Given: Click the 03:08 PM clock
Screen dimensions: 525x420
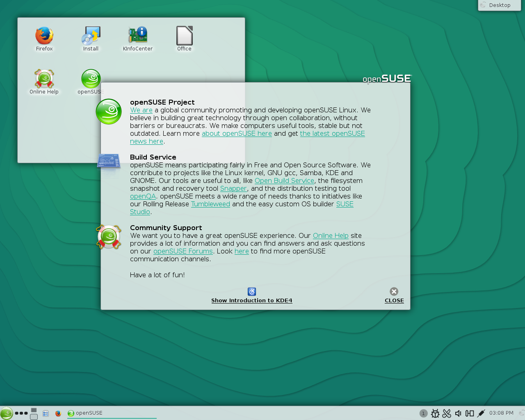Looking at the screenshot, I should 501,413.
